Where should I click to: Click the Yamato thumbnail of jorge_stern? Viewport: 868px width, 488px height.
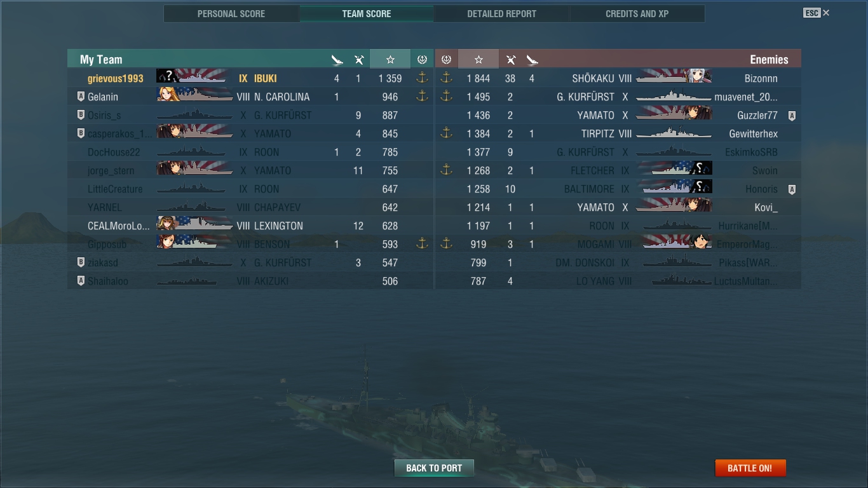(194, 170)
